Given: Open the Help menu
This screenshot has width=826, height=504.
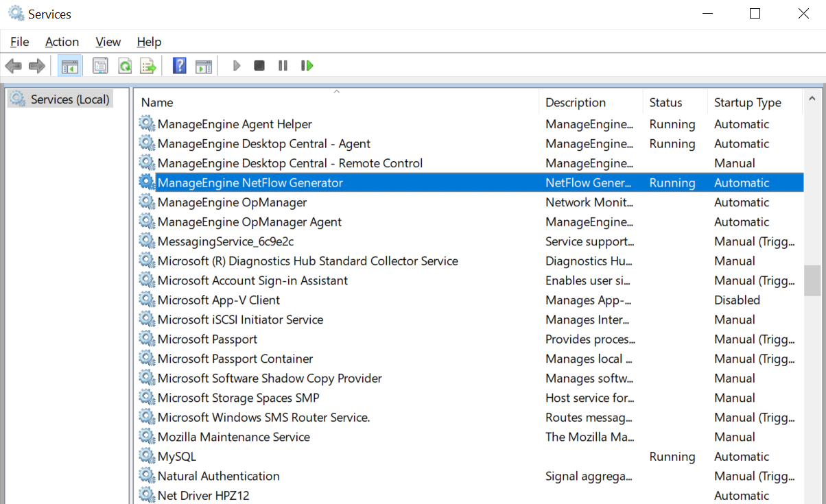Looking at the screenshot, I should point(149,42).
